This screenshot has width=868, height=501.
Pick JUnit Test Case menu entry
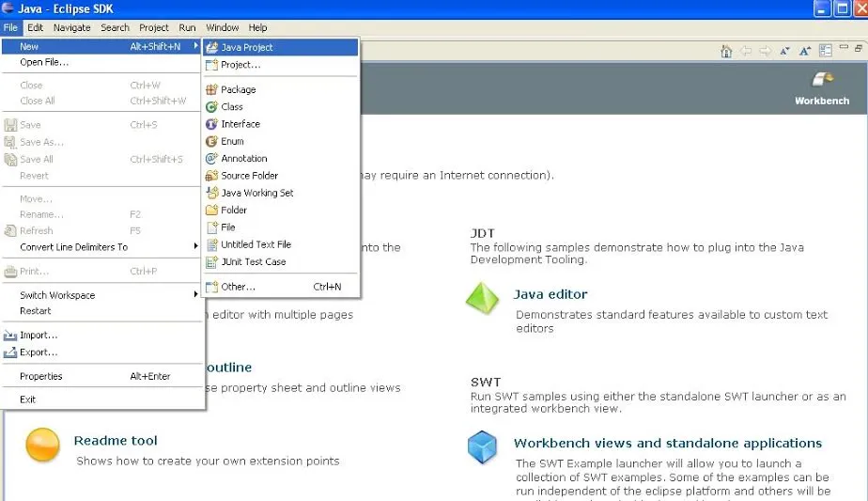point(253,261)
